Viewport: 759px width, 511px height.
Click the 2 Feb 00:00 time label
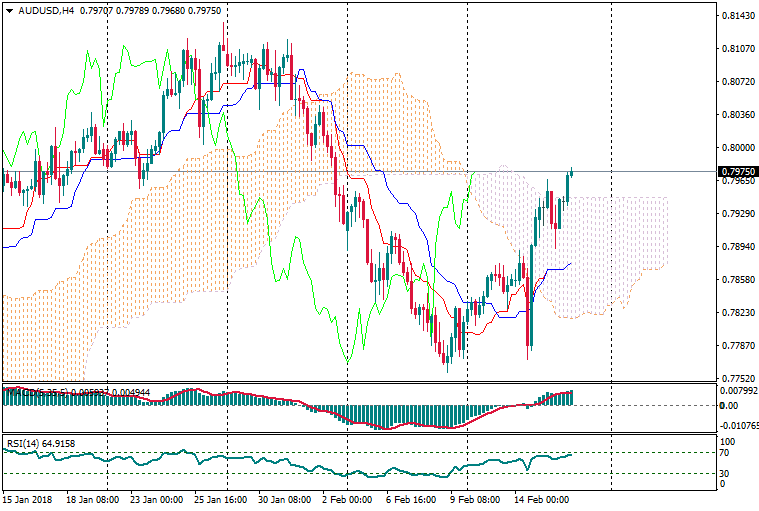[349, 498]
